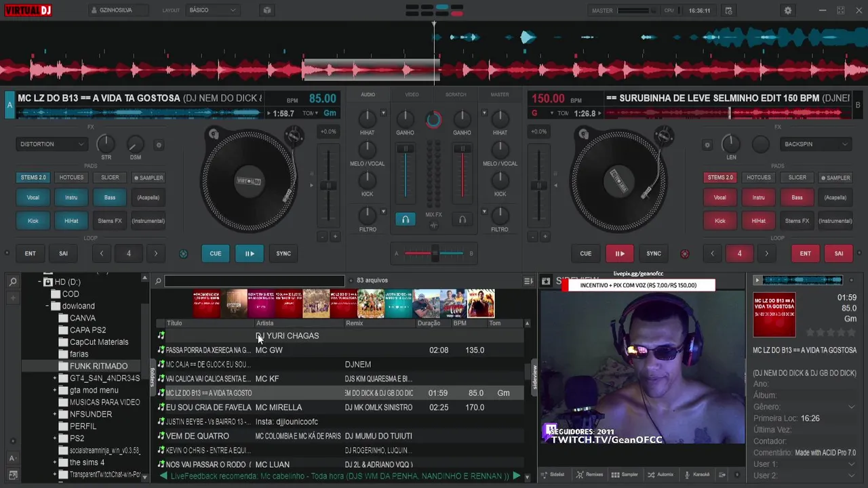Toggle left headphone cue (PFL) button

[406, 220]
